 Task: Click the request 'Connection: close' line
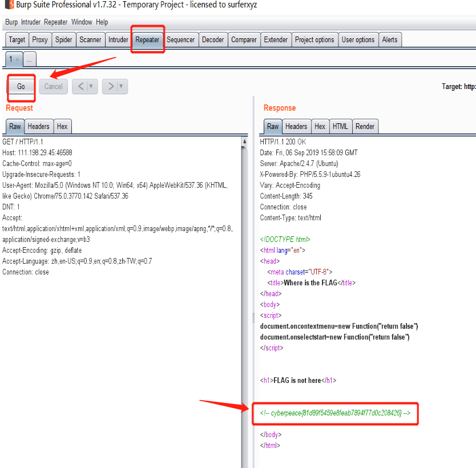[26, 272]
